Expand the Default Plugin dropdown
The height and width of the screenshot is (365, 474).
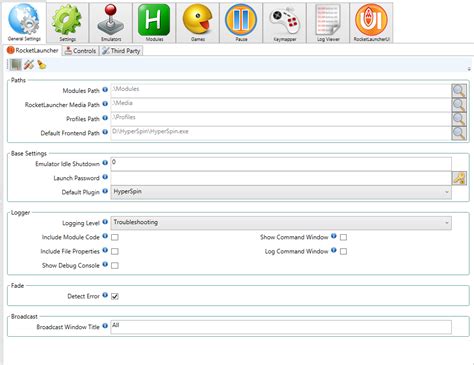pos(281,192)
